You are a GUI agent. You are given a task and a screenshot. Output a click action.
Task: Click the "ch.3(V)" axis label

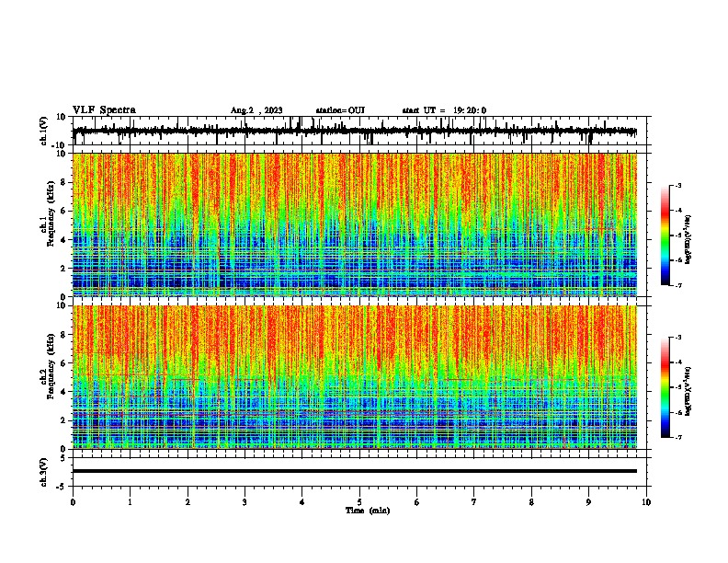click(44, 472)
